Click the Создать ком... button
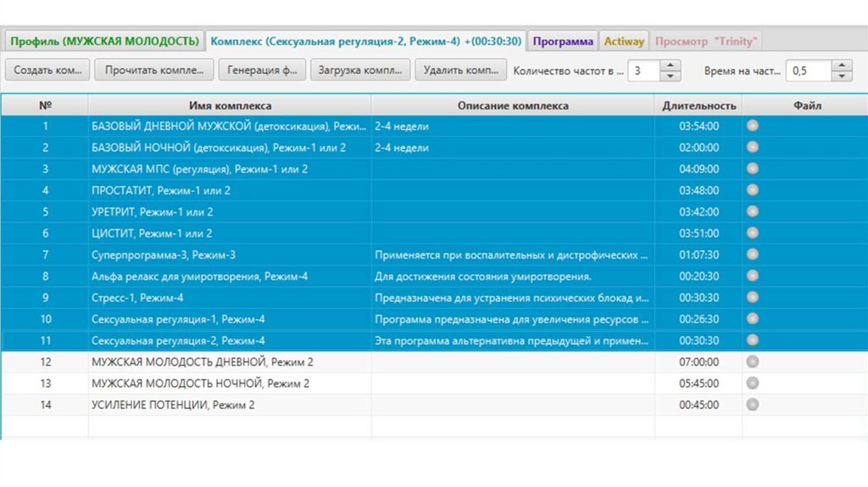Image resolution: width=868 pixels, height=487 pixels. (x=47, y=70)
